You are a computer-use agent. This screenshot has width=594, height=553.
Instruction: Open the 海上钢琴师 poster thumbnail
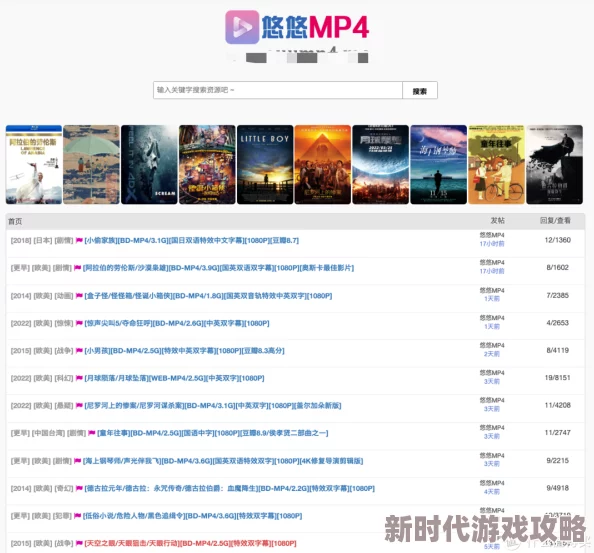pos(439,164)
